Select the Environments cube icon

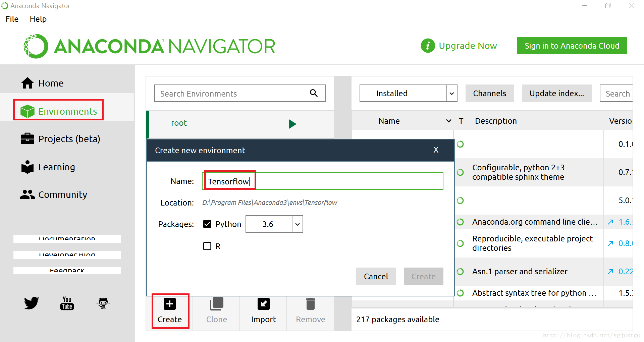27,111
